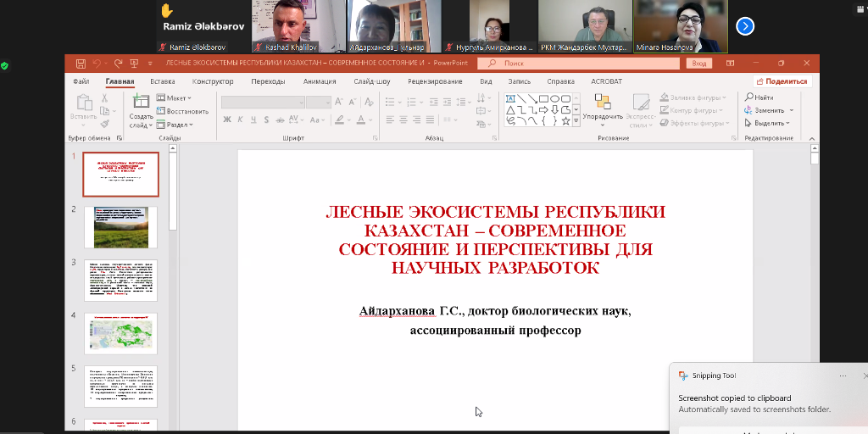Click the ribbon display options icon
868x434 pixels.
(730, 63)
